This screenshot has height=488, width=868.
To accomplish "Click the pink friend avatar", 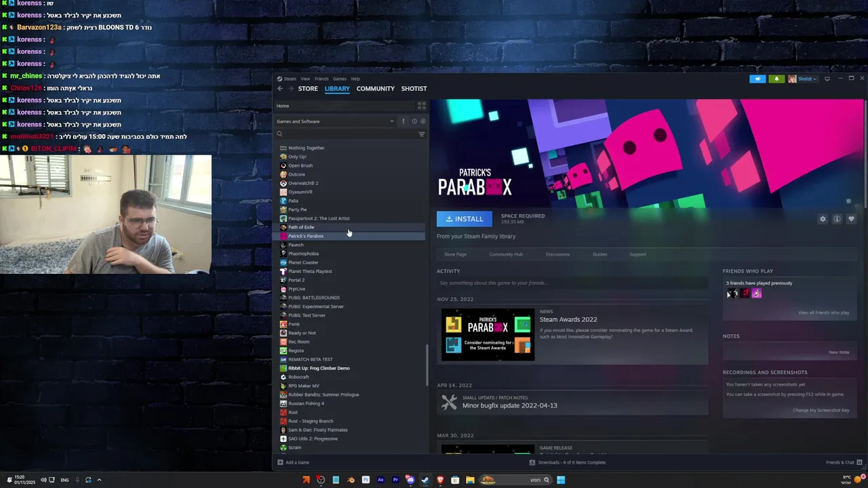I will [757, 293].
